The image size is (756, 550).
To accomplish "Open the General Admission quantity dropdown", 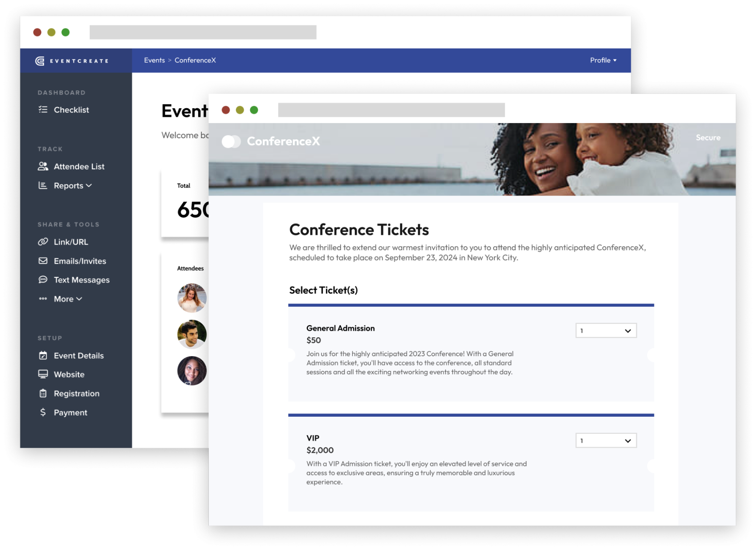I will pos(606,331).
